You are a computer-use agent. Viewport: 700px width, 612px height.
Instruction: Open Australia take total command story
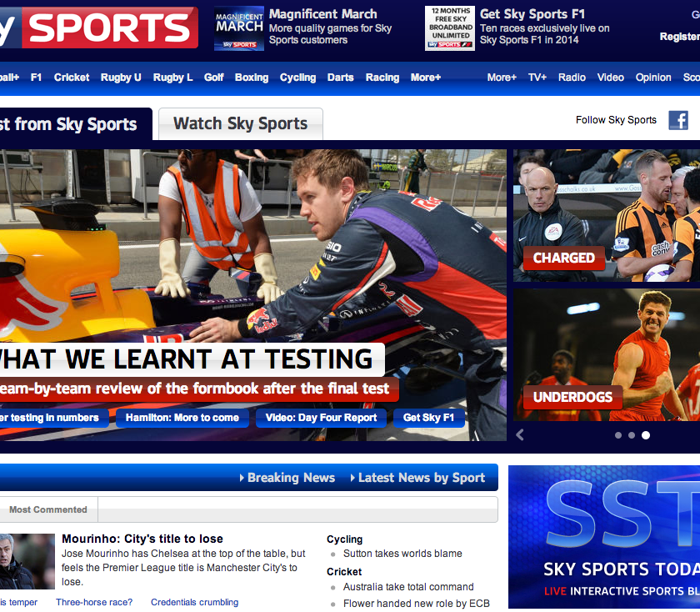tap(408, 587)
